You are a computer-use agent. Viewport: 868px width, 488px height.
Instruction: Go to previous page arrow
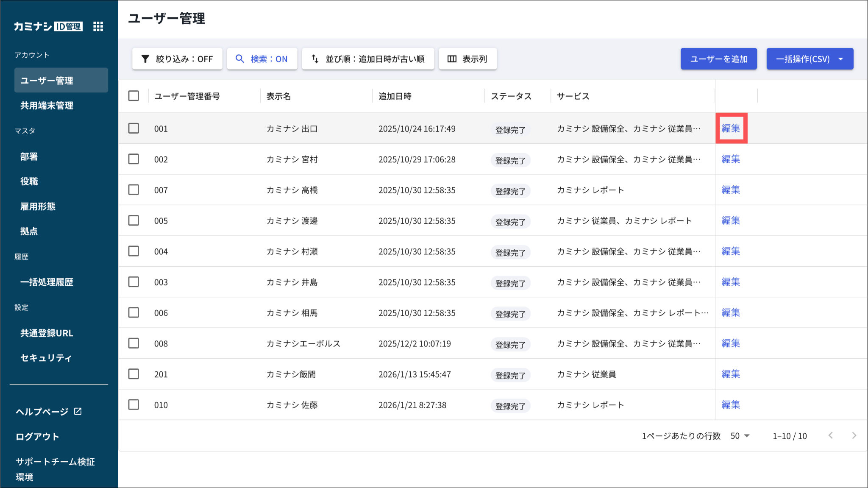[x=831, y=435]
